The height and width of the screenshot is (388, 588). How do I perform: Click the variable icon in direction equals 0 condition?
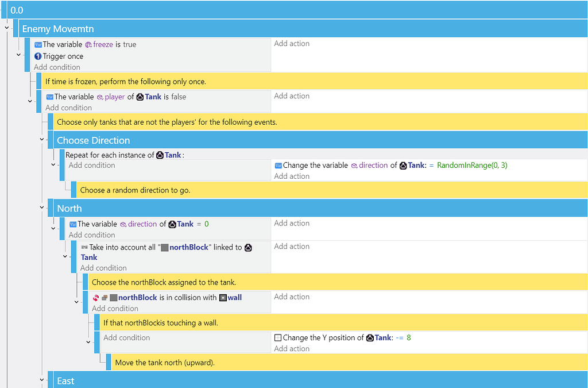[73, 224]
